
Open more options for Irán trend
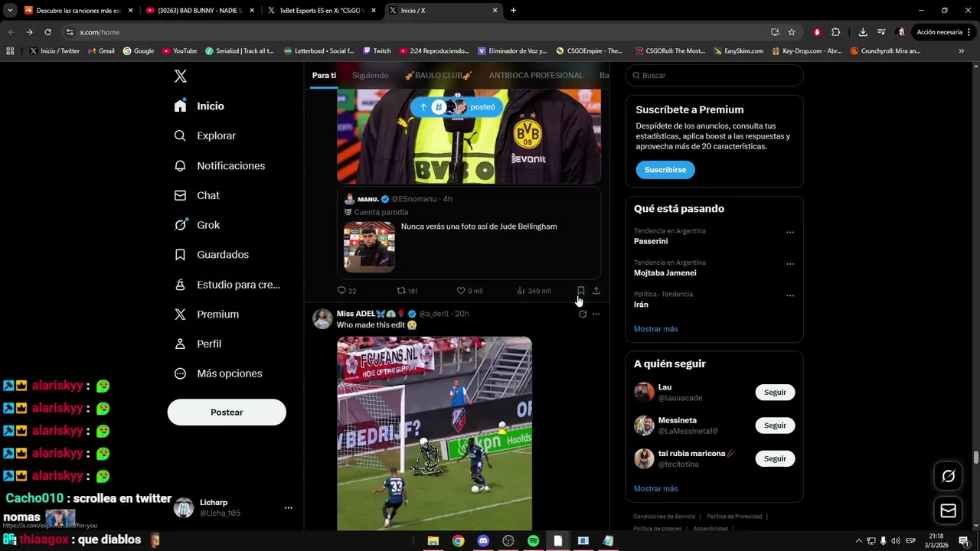tap(790, 295)
